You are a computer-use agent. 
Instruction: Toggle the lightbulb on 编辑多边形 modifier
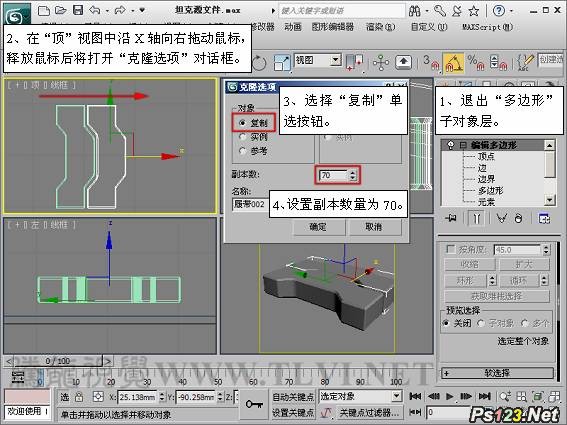click(x=450, y=145)
